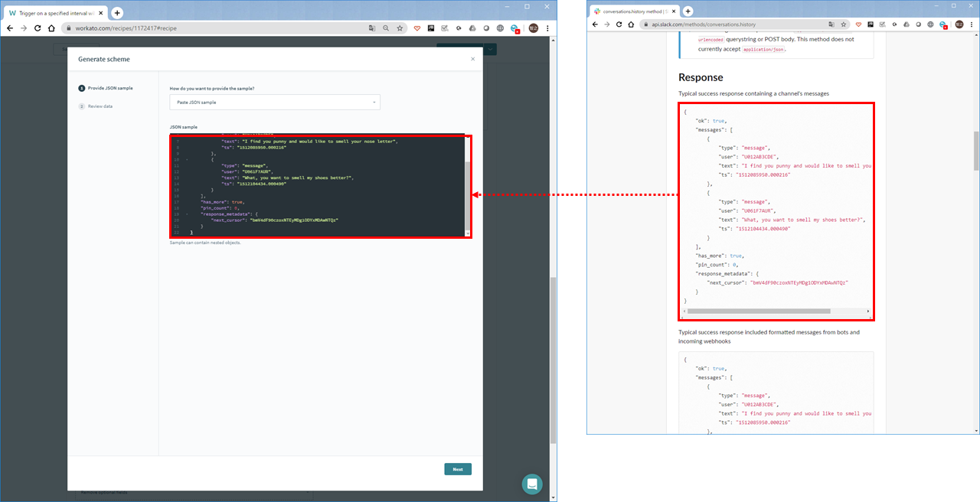Open the Chrome menu in the Slack window
This screenshot has height=502, width=980.
click(x=972, y=24)
